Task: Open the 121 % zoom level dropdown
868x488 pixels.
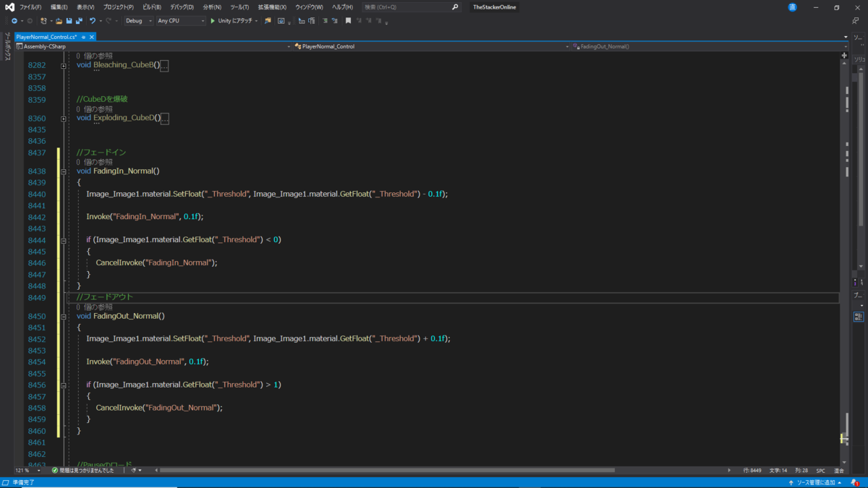Action: (29, 470)
